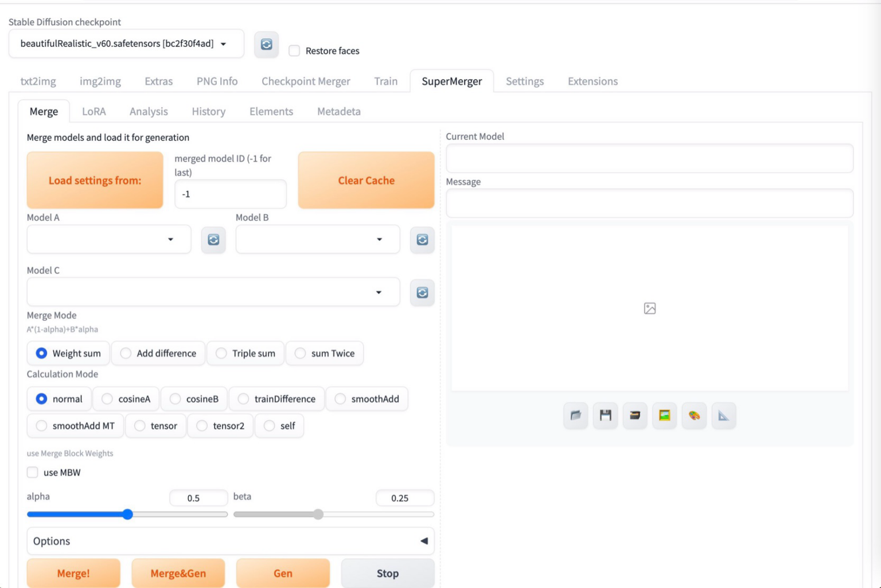This screenshot has width=881, height=588.
Task: Enable the Restore faces checkbox
Action: (294, 50)
